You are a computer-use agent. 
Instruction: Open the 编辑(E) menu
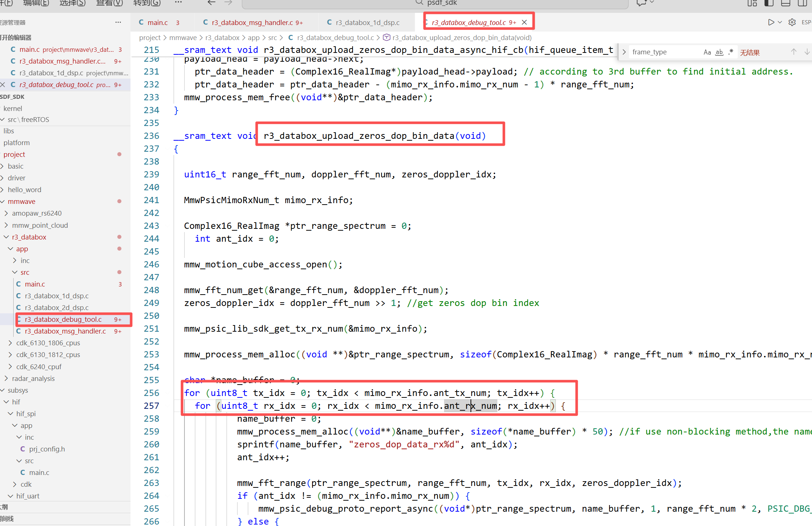pyautogui.click(x=36, y=3)
